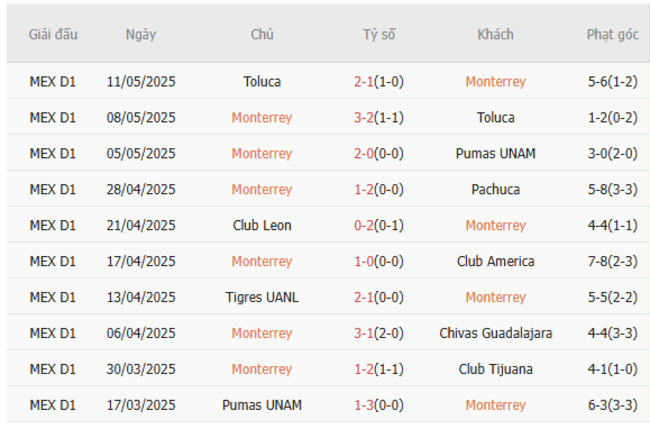The width and height of the screenshot is (650, 429).
Task: Open the 2-1 score of Toluca vs Monterrey
Action: 364,82
